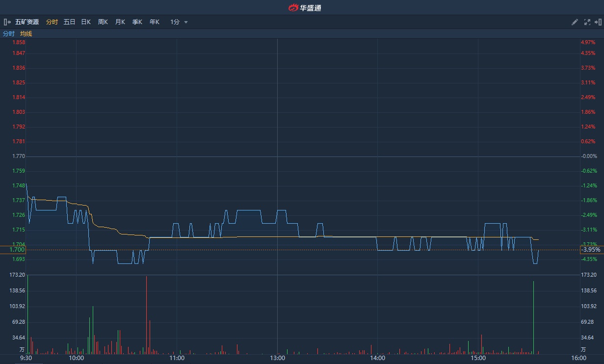This screenshot has width=604, height=364.
Task: Open the 周K weekly candlestick tab
Action: (x=103, y=22)
